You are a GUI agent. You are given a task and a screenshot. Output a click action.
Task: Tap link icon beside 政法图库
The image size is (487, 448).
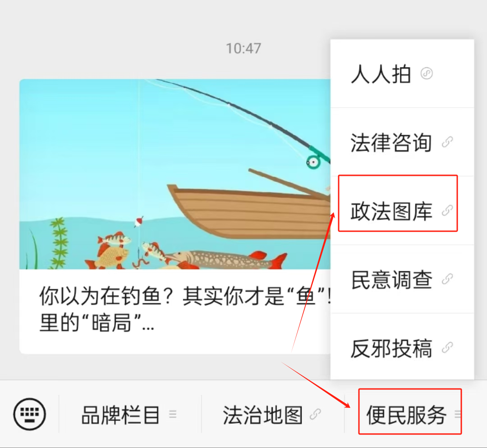447,210
